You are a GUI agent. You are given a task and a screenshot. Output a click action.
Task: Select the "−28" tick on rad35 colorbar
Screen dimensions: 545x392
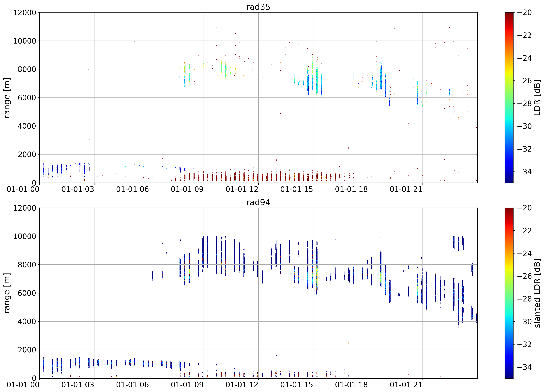click(x=525, y=104)
